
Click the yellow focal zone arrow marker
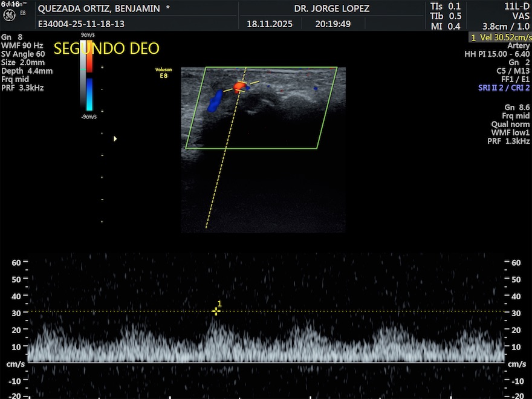(x=115, y=139)
